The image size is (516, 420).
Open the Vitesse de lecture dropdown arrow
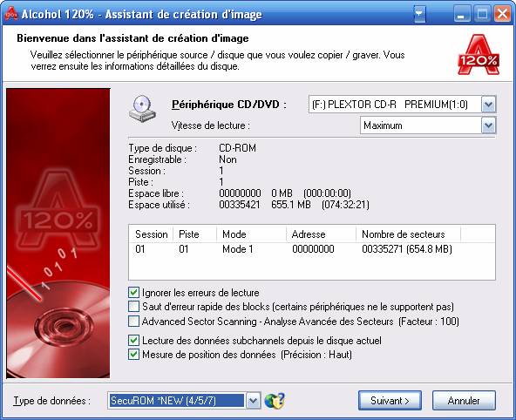point(488,125)
